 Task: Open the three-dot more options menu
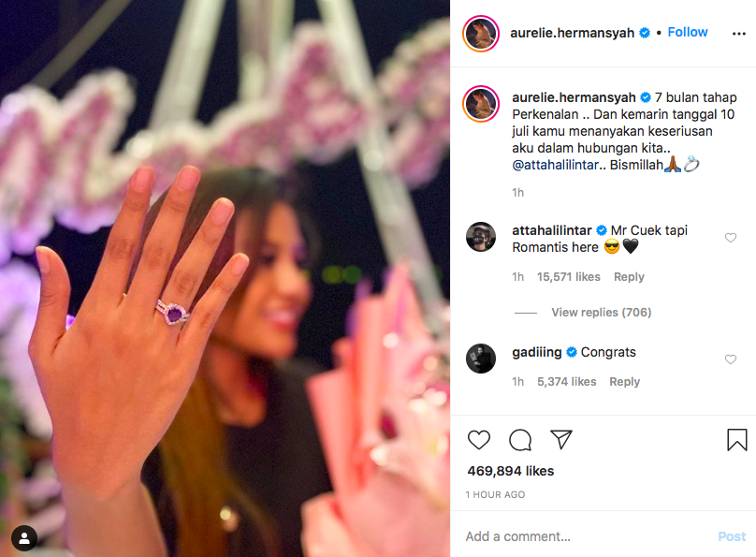click(738, 34)
